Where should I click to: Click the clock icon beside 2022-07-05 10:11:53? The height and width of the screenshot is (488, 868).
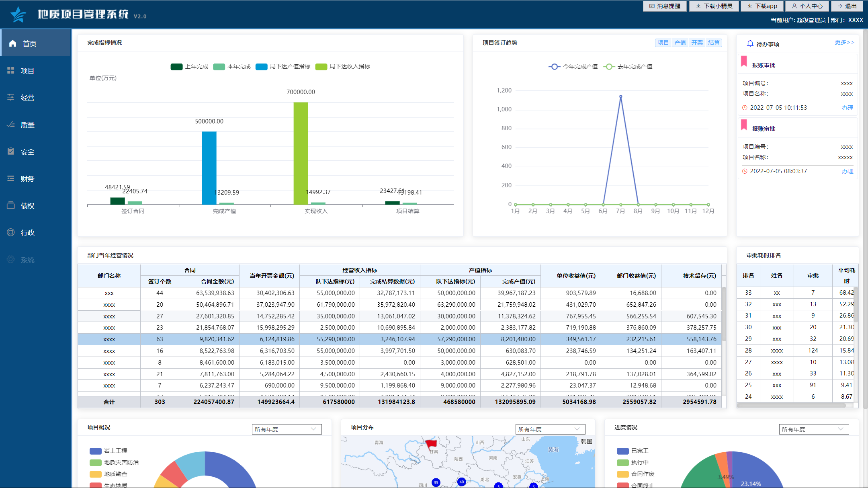click(745, 108)
